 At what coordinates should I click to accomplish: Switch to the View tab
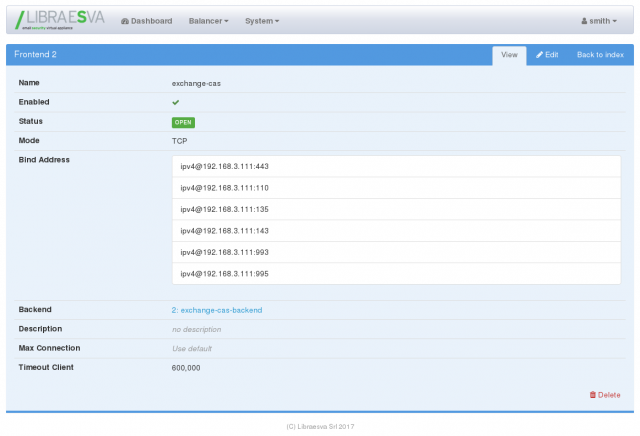pos(508,54)
